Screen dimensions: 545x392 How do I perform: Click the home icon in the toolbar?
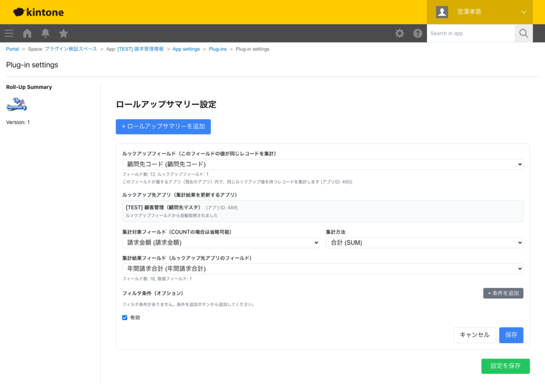pos(27,33)
